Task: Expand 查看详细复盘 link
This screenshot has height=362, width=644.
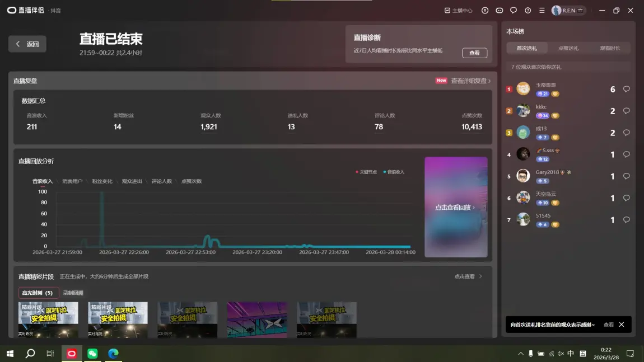Action: click(x=470, y=81)
